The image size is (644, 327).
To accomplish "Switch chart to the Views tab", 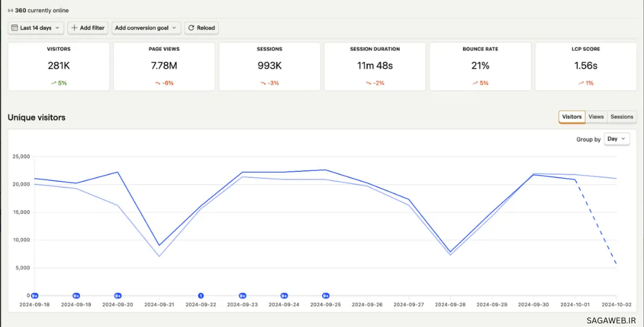I will coord(596,116).
